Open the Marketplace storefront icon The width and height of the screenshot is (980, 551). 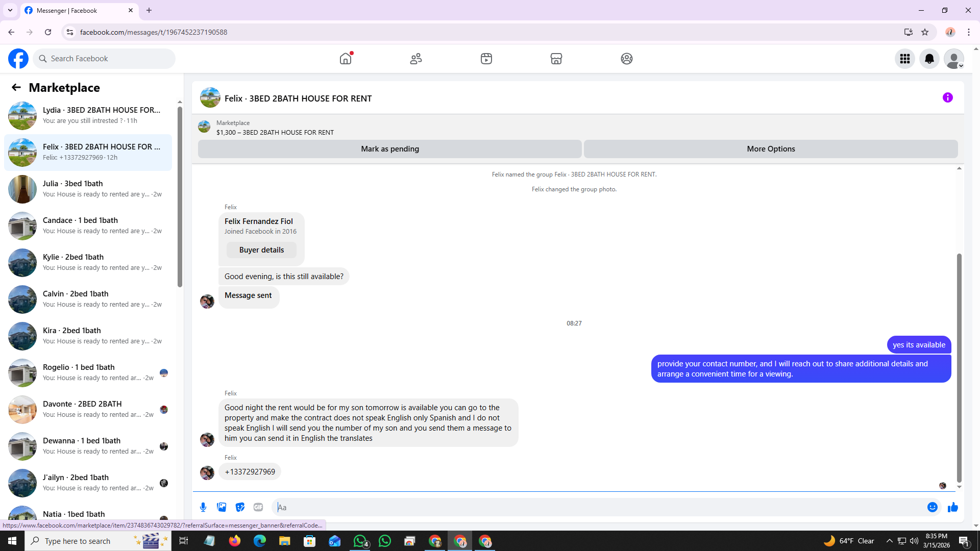pos(556,59)
